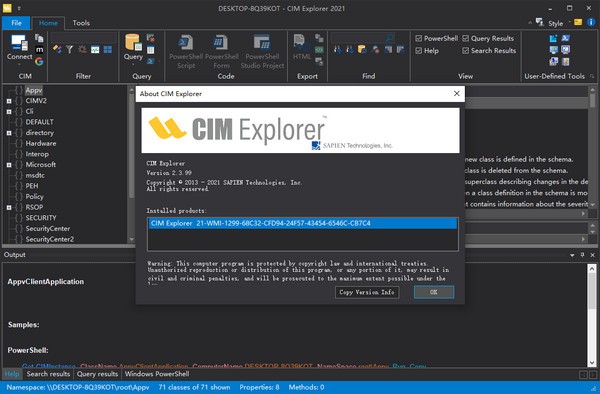This screenshot has height=394, width=600.
Task: Click the app logo icon in title bar
Action: (x=7, y=8)
